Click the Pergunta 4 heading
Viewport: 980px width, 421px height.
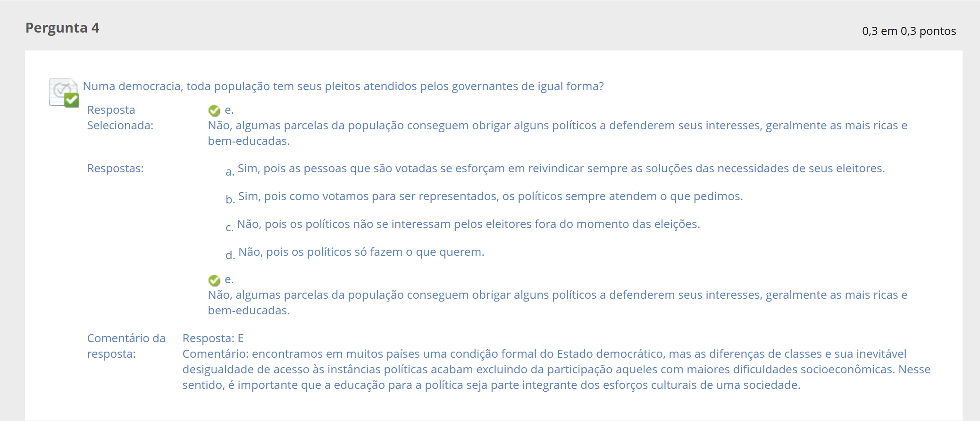(x=62, y=28)
